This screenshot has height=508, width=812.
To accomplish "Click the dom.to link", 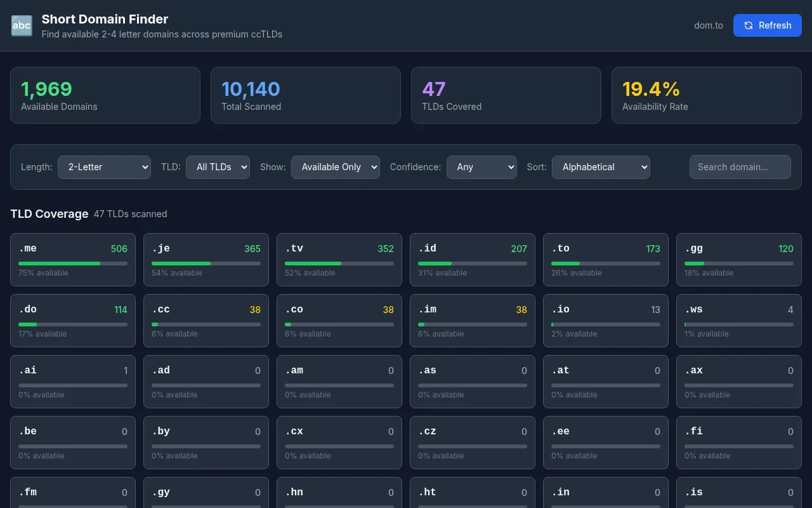I will pyautogui.click(x=709, y=25).
